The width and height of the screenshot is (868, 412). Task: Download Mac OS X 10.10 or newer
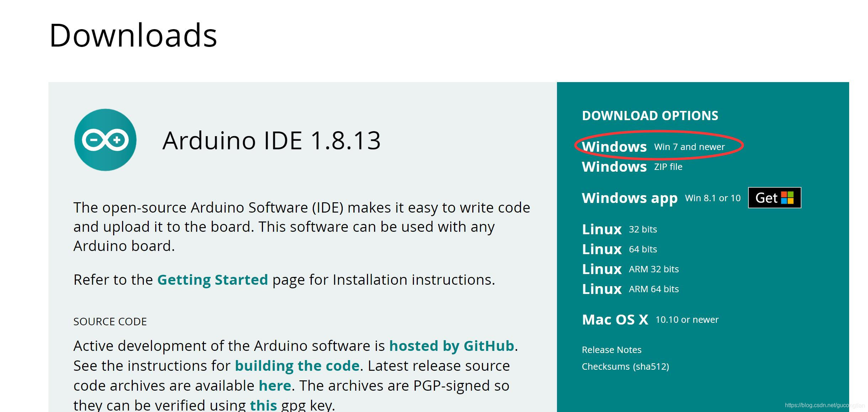coord(615,320)
